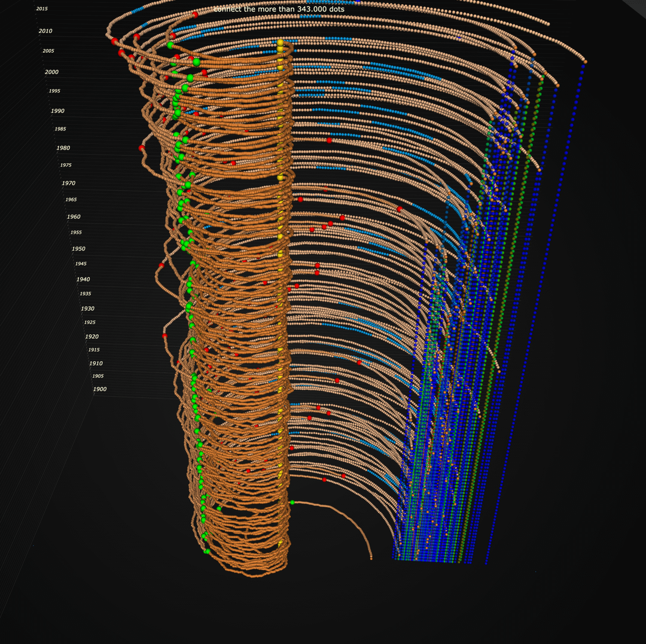This screenshot has width=646, height=644.
Task: Select the 1945 axis label
Action: tap(81, 264)
